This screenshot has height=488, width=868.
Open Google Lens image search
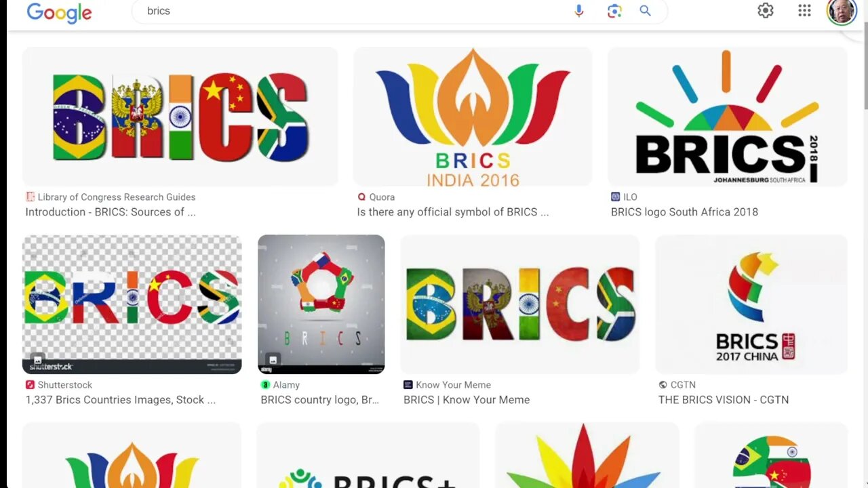[614, 11]
